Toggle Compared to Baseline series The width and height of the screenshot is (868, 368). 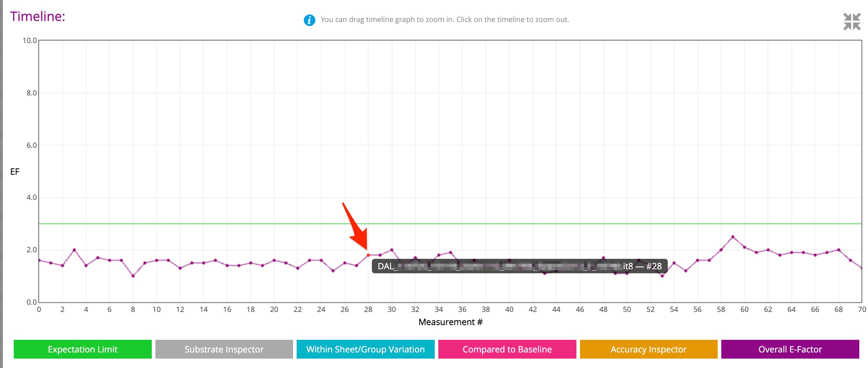pyautogui.click(x=507, y=349)
